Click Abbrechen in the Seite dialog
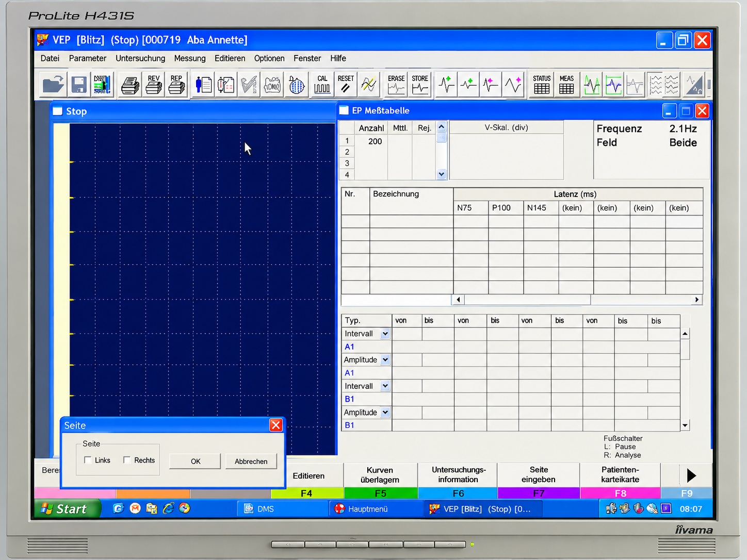The width and height of the screenshot is (747, 560). point(251,461)
